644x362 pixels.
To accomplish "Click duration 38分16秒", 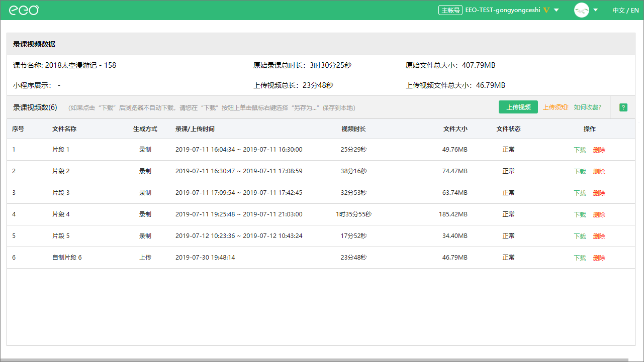I will [353, 171].
